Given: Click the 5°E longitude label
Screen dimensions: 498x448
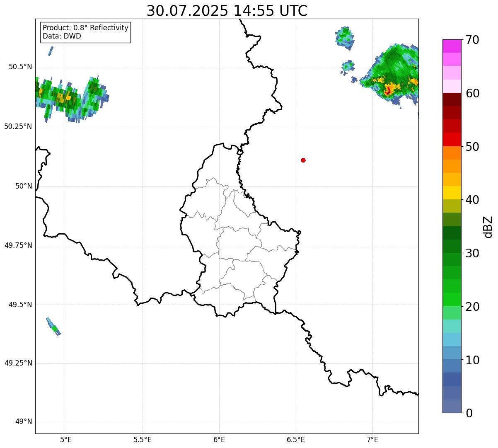Looking at the screenshot, I should (x=66, y=439).
